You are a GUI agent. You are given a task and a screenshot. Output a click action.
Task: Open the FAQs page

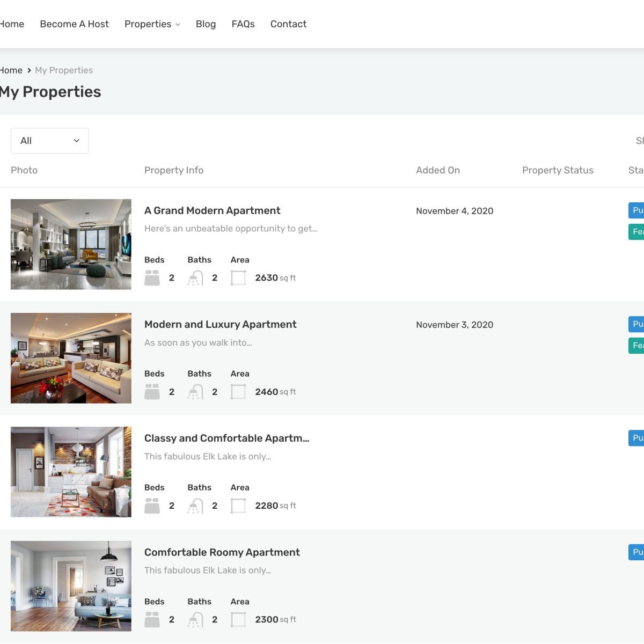click(x=243, y=24)
